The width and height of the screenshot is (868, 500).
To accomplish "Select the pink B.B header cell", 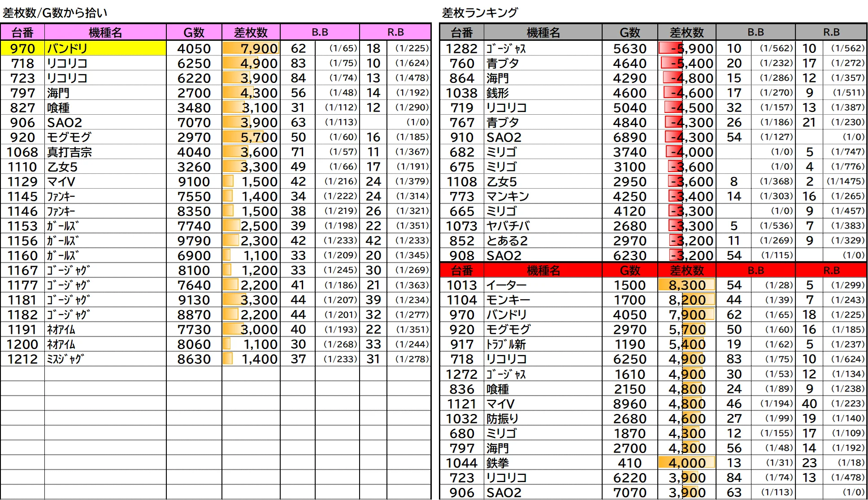I will 320,32.
